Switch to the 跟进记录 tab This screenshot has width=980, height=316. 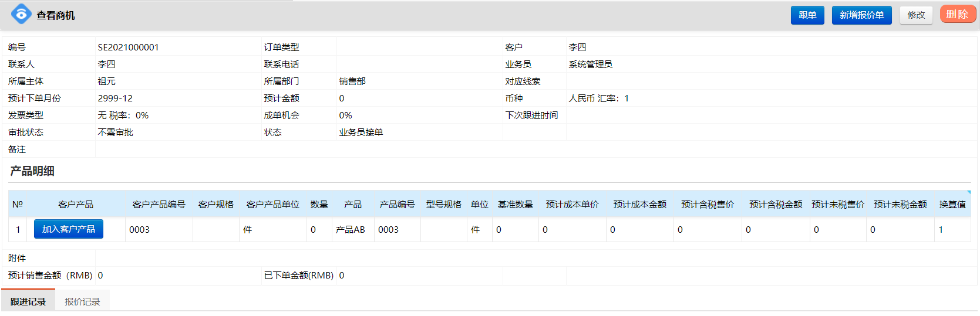point(28,301)
